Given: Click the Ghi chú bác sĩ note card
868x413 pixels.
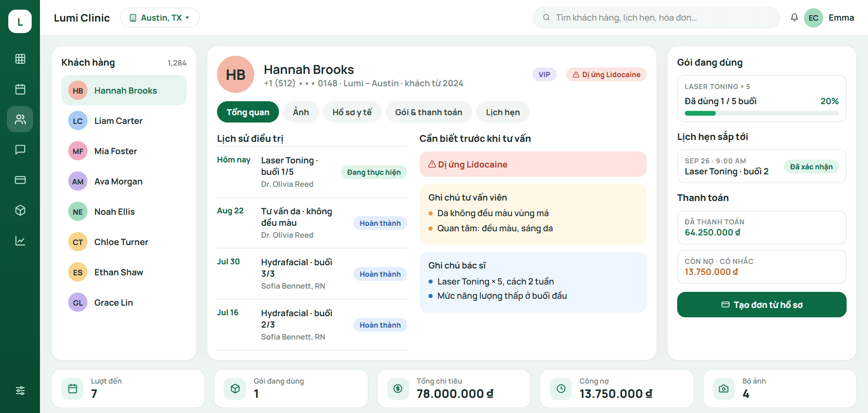Looking at the screenshot, I should coord(533,282).
